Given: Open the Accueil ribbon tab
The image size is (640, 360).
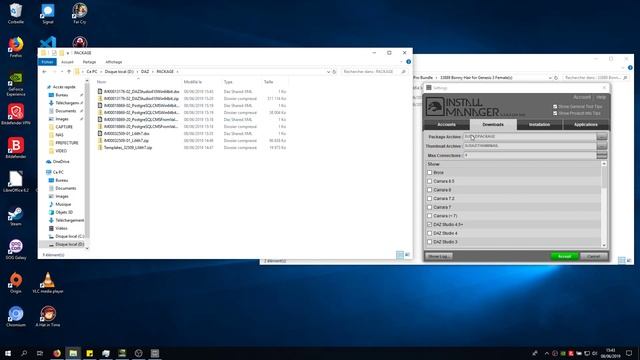Looking at the screenshot, I should (x=67, y=62).
